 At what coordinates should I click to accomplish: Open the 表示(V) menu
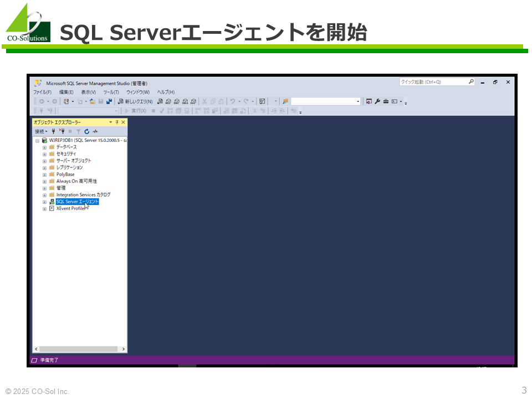point(88,93)
